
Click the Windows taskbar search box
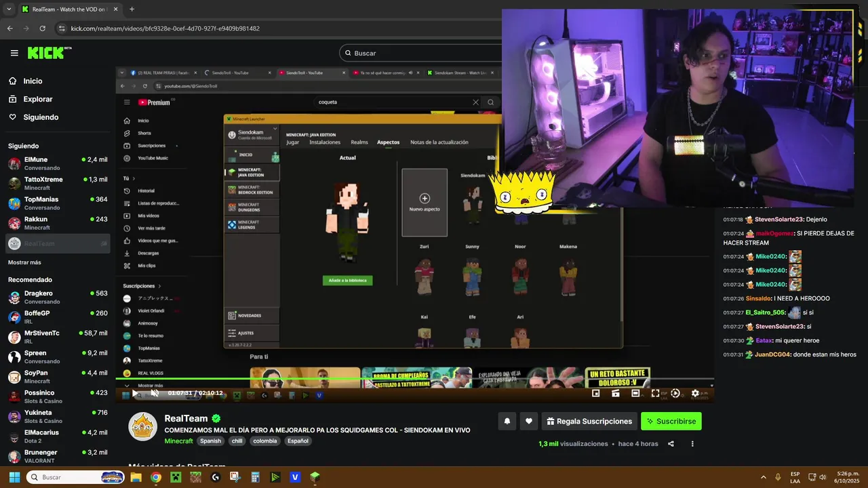pyautogui.click(x=75, y=477)
